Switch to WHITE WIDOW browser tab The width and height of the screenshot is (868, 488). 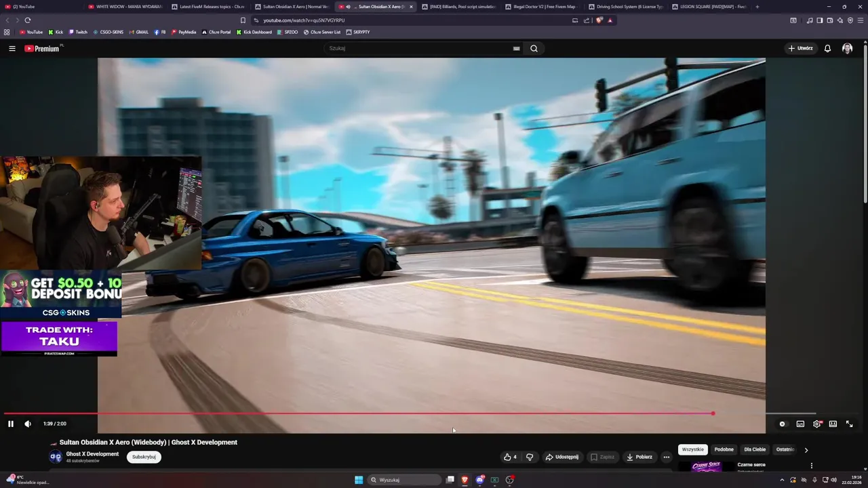pyautogui.click(x=125, y=7)
